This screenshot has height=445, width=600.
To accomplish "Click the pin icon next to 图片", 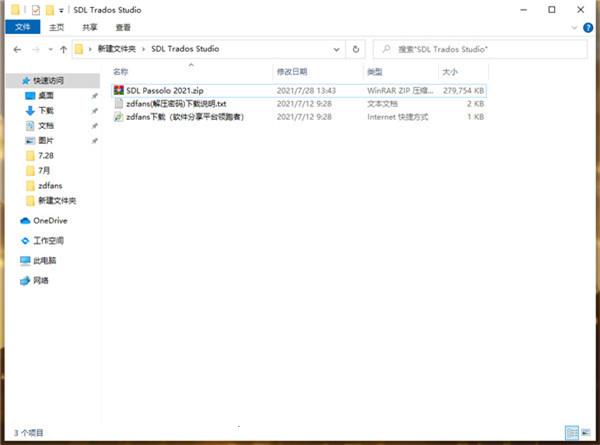I will pyautogui.click(x=95, y=141).
